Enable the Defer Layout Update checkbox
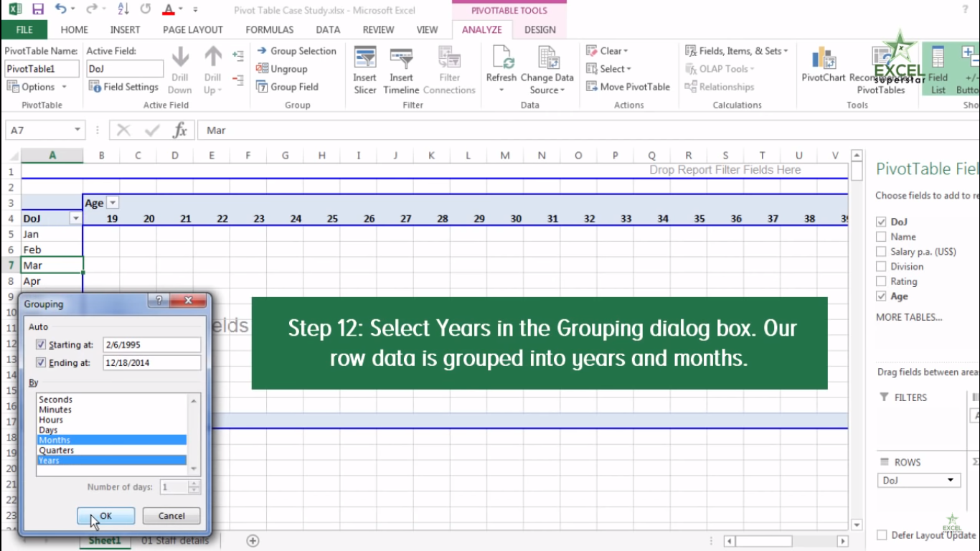Image resolution: width=980 pixels, height=551 pixels. [x=882, y=535]
